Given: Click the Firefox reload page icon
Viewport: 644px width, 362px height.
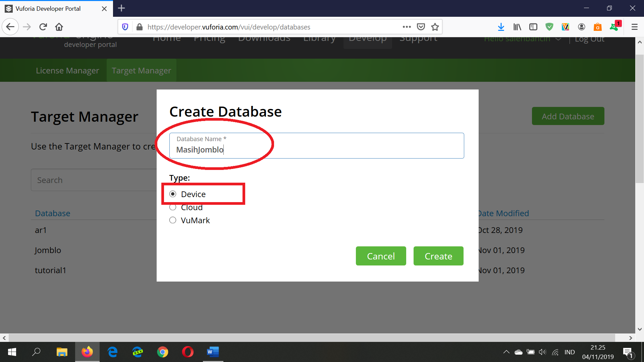Looking at the screenshot, I should (43, 27).
